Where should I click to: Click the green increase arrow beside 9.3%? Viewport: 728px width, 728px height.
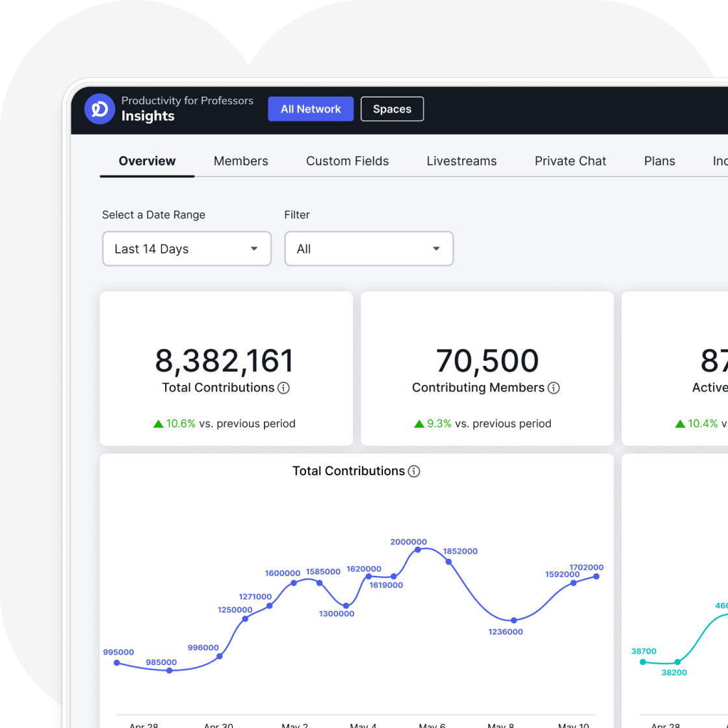point(421,424)
